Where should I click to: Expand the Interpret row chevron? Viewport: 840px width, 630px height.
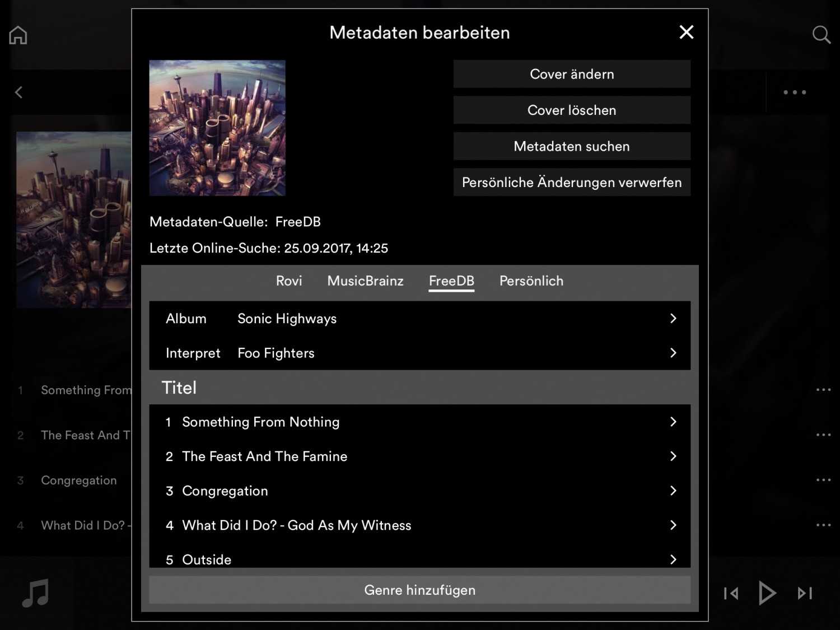click(673, 353)
